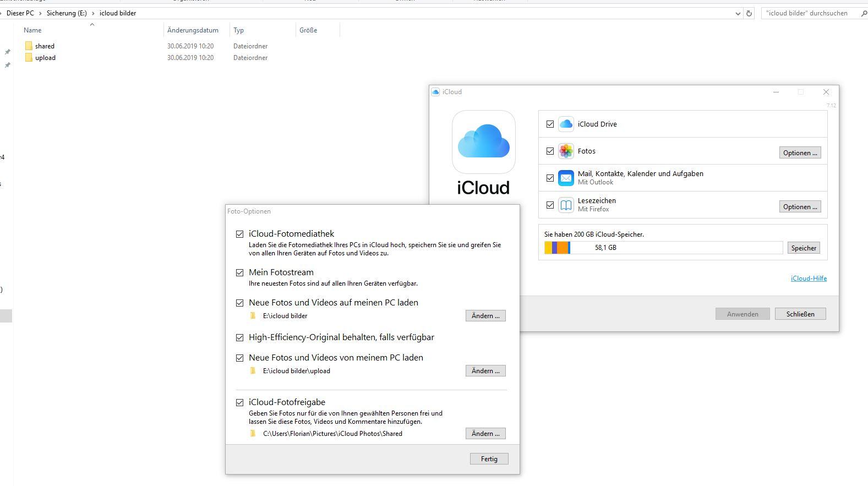Toggle the Mein Fotostream checkbox
The width and height of the screenshot is (868, 486).
point(239,272)
